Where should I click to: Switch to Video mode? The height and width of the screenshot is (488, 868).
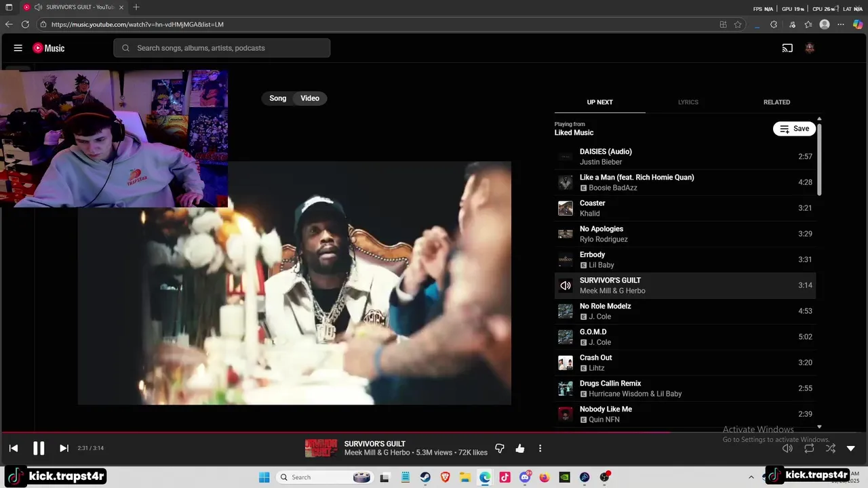point(310,98)
